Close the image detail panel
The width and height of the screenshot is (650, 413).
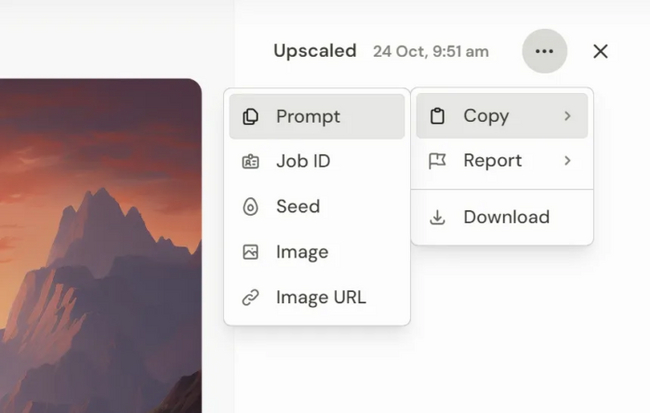click(x=600, y=51)
